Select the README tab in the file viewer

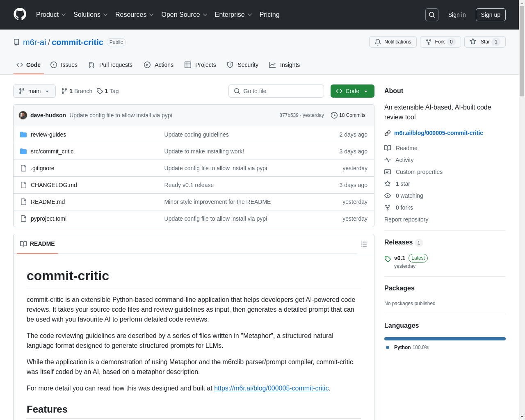pyautogui.click(x=37, y=244)
